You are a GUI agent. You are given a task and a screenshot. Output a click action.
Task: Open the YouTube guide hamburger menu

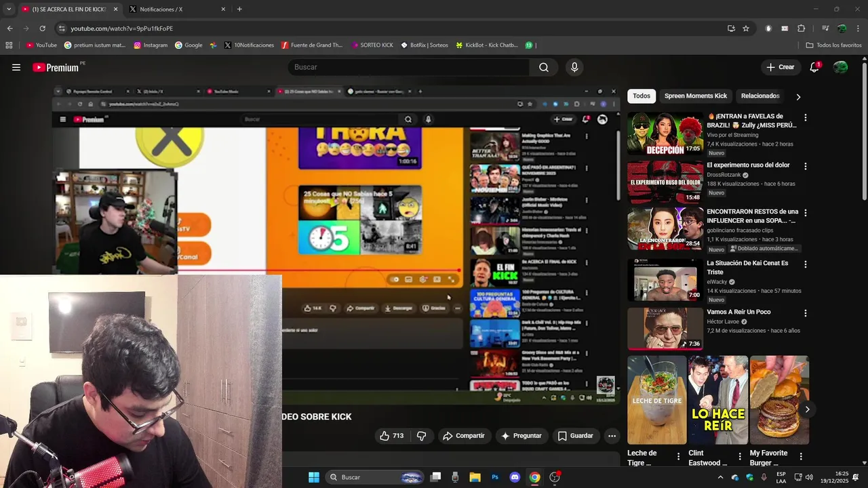point(16,67)
